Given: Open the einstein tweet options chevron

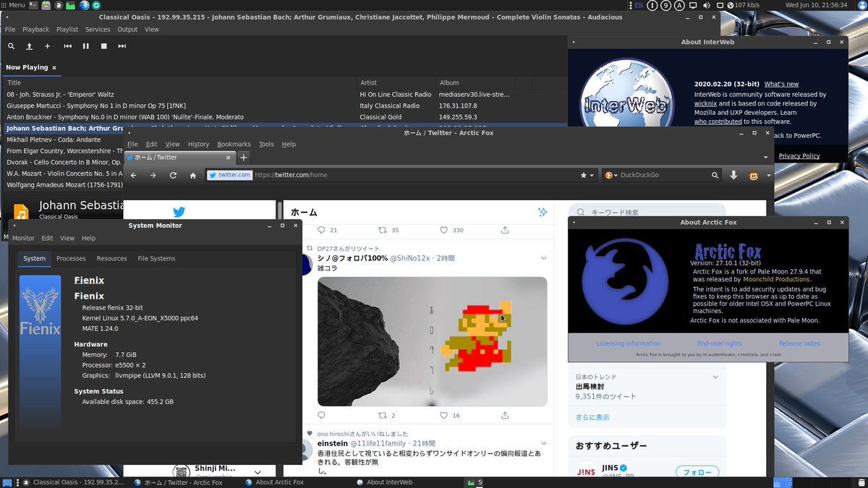Looking at the screenshot, I should (x=544, y=443).
